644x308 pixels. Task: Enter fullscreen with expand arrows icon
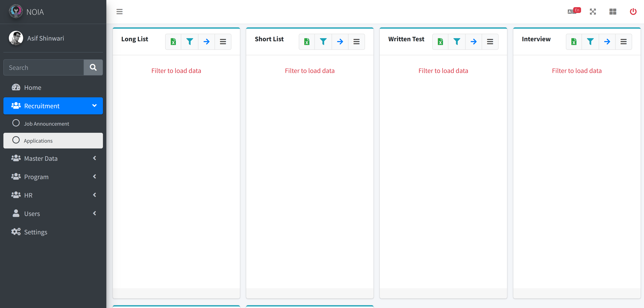pos(593,12)
